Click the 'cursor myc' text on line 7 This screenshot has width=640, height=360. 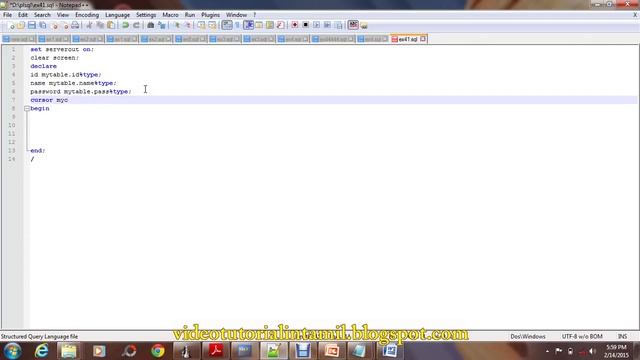49,100
